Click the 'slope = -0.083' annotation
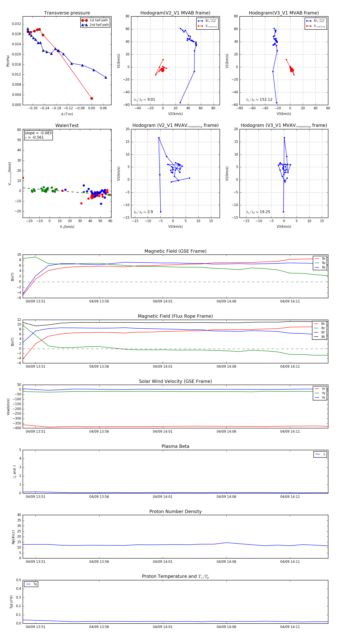351x644 pixels. (x=38, y=133)
